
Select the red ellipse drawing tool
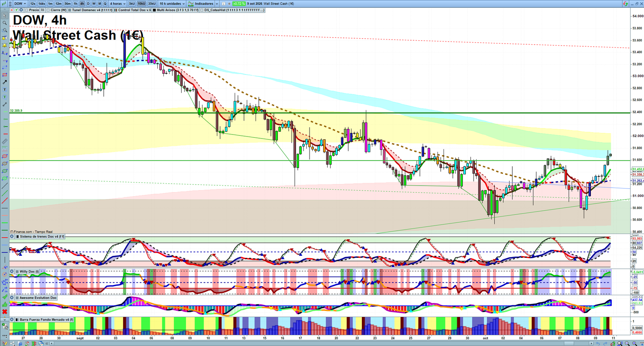click(x=4, y=156)
